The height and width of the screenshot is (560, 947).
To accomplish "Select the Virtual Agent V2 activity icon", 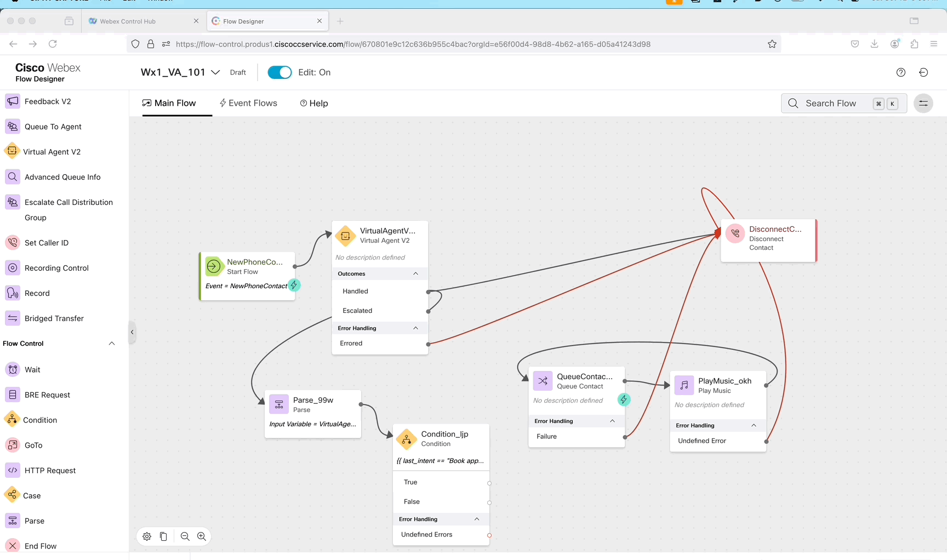I will coord(12,151).
